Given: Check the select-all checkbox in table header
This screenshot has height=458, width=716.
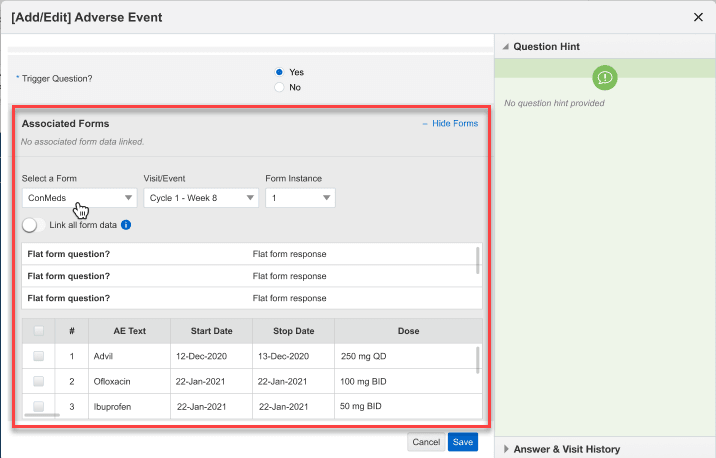Looking at the screenshot, I should (x=39, y=331).
